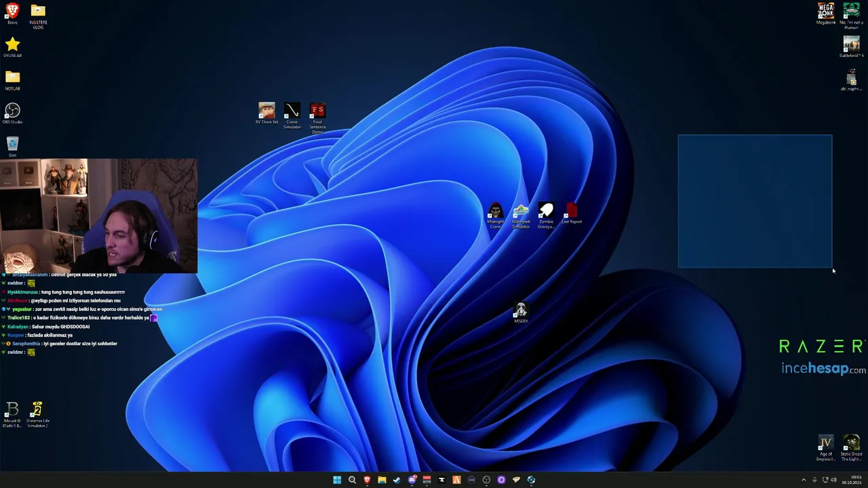Open the clock and date panel
Viewport: 868px width, 488px height.
click(x=852, y=480)
